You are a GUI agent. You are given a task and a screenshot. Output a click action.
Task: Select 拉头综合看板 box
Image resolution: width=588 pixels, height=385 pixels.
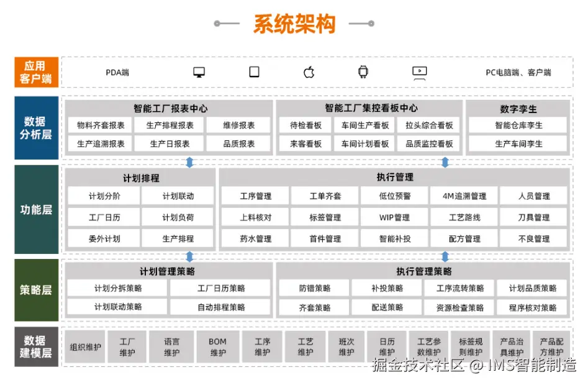[429, 125]
